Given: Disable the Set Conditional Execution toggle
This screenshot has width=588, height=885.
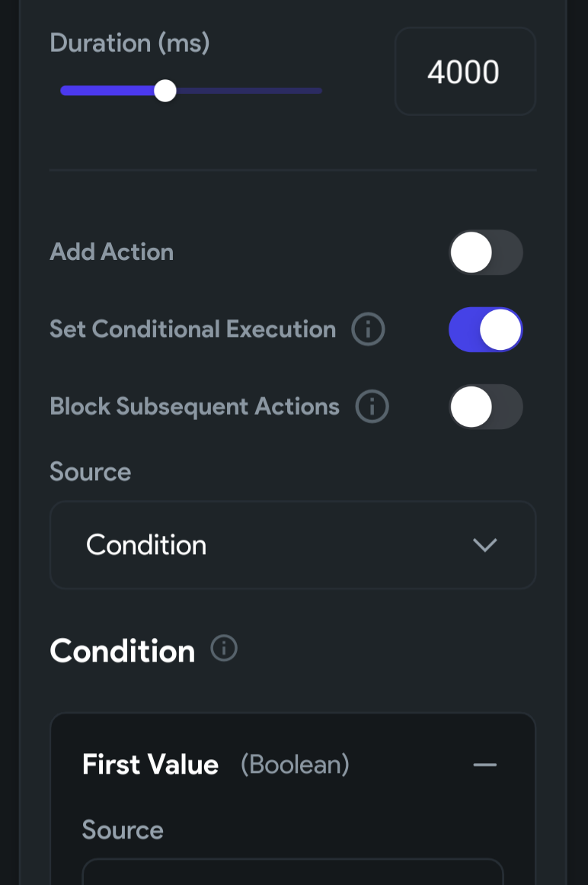Looking at the screenshot, I should pos(485,329).
